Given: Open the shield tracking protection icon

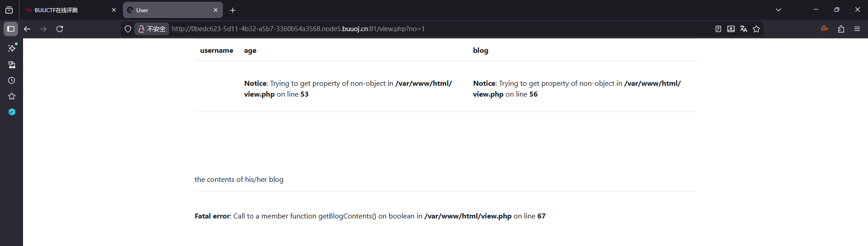Looking at the screenshot, I should click(128, 29).
